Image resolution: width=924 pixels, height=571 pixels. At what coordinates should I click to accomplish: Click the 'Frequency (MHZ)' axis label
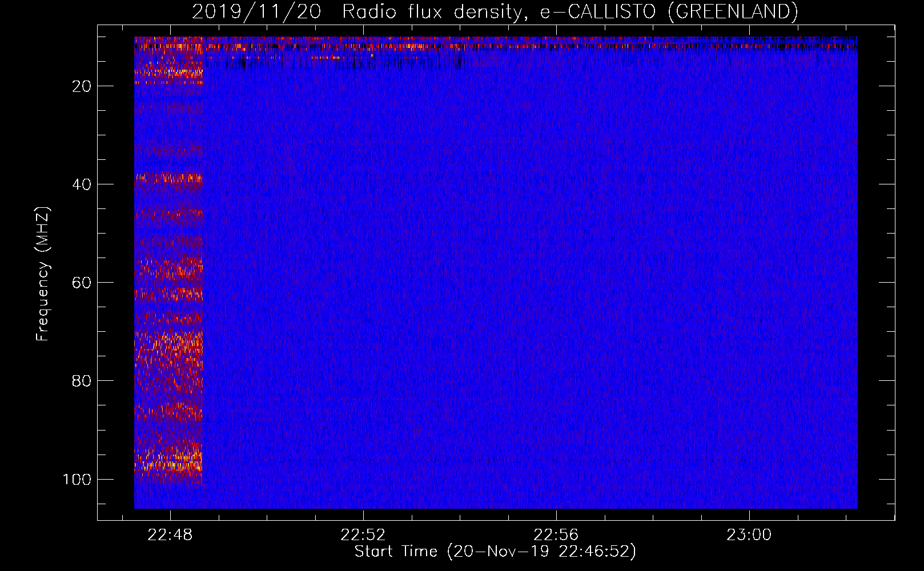pyautogui.click(x=43, y=274)
